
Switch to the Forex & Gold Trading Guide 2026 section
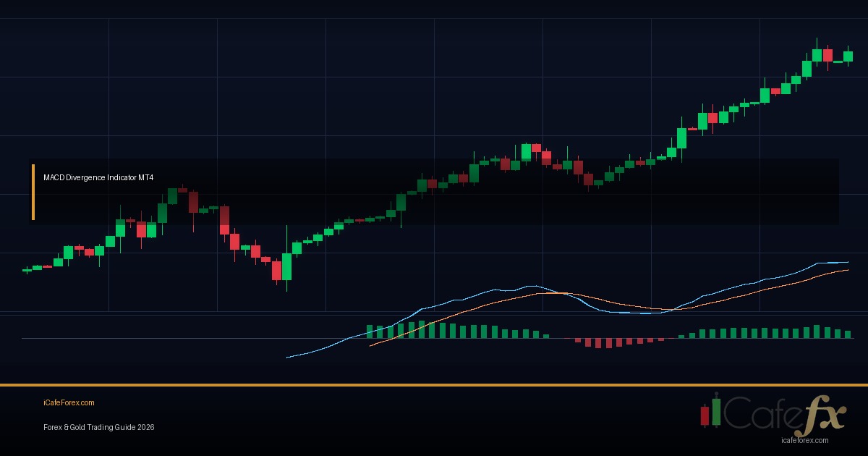[98, 427]
